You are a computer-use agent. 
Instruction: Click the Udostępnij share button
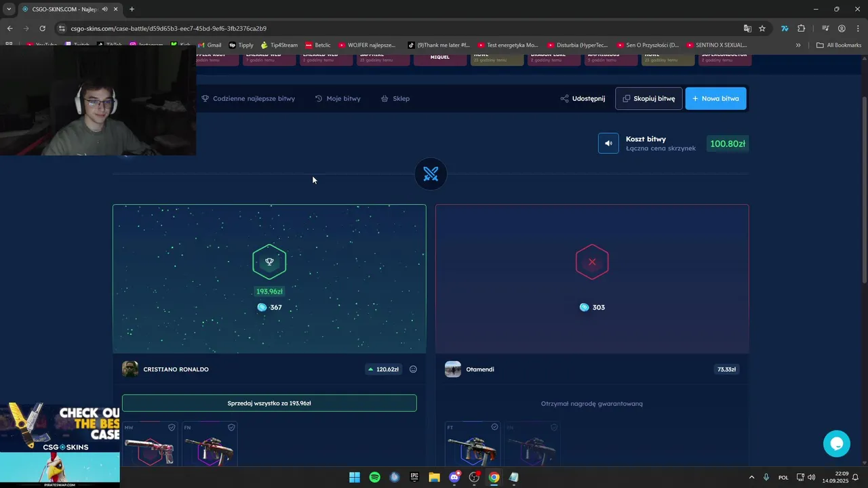(583, 98)
